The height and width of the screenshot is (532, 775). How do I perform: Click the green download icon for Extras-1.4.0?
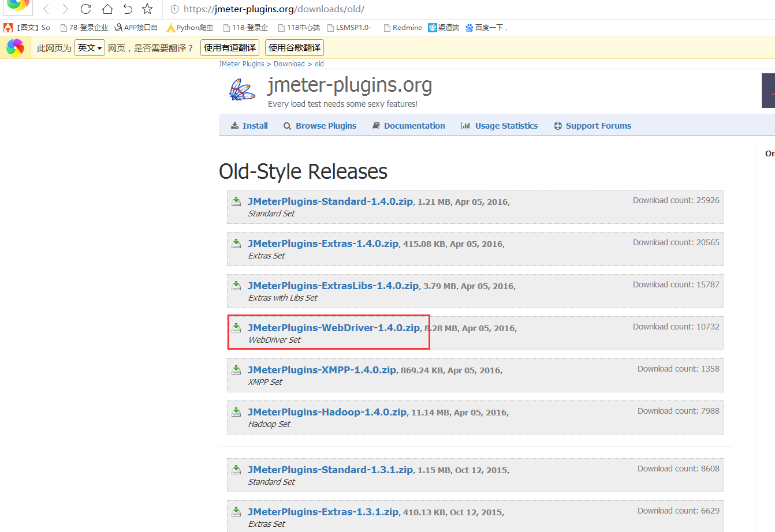(x=236, y=243)
